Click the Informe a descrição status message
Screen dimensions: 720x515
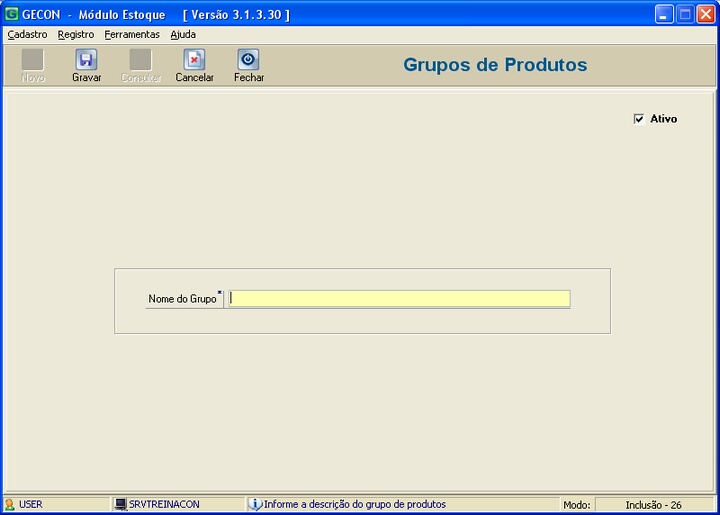(x=354, y=504)
